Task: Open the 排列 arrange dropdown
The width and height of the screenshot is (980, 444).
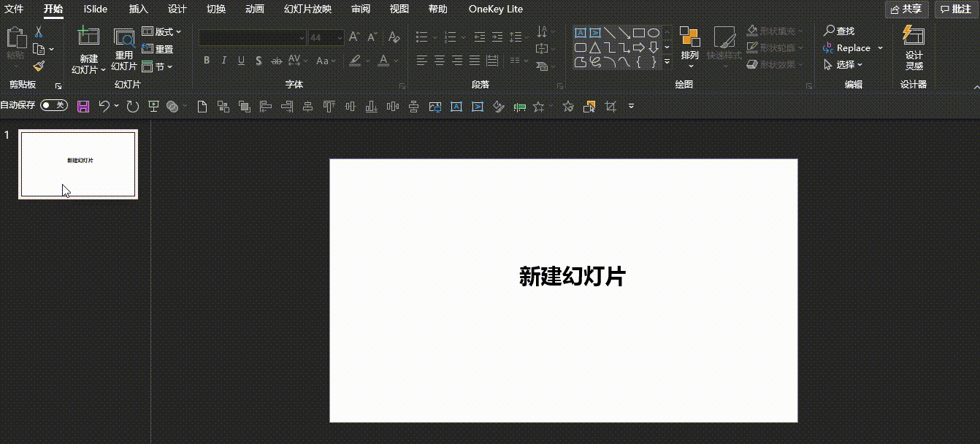Action: point(689,47)
